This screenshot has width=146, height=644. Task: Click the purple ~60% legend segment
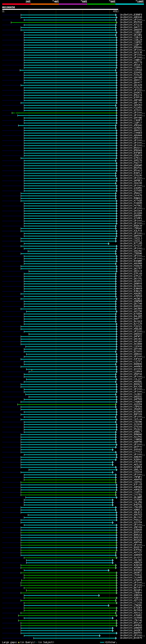[73, 4]
